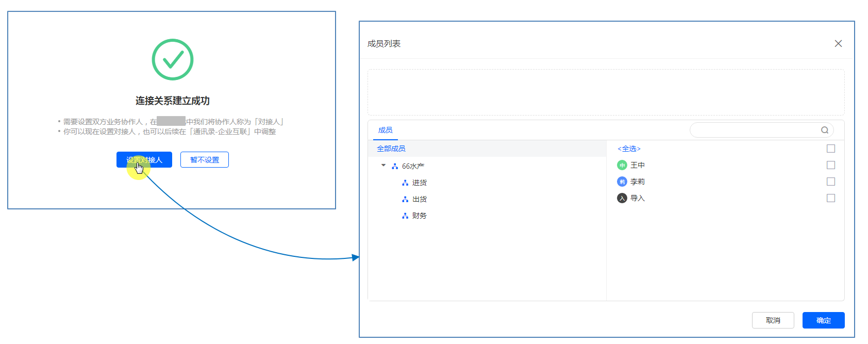Confirm selection with the 确定 button
The image size is (868, 344).
click(x=823, y=320)
